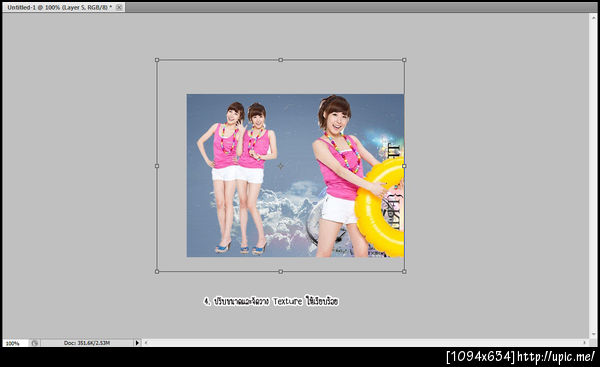This screenshot has height=367, width=600.
Task: Click the top-left transform handle
Action: click(x=157, y=60)
